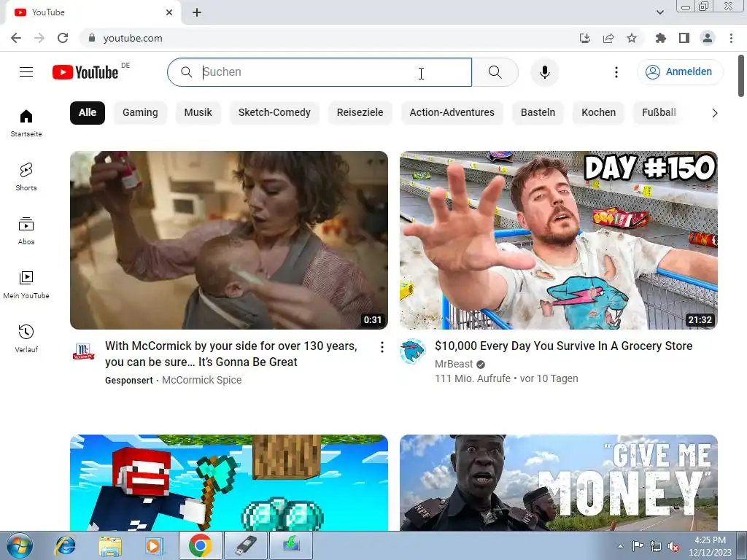The image size is (747, 560).
Task: Open Abos subscriptions in the sidebar
Action: (26, 231)
